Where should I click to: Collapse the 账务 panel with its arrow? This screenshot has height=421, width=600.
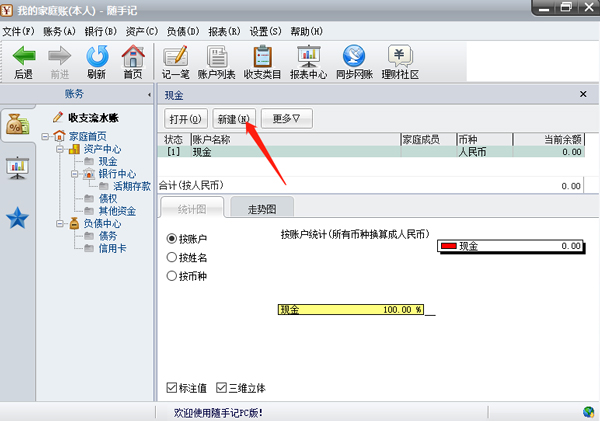[x=149, y=95]
